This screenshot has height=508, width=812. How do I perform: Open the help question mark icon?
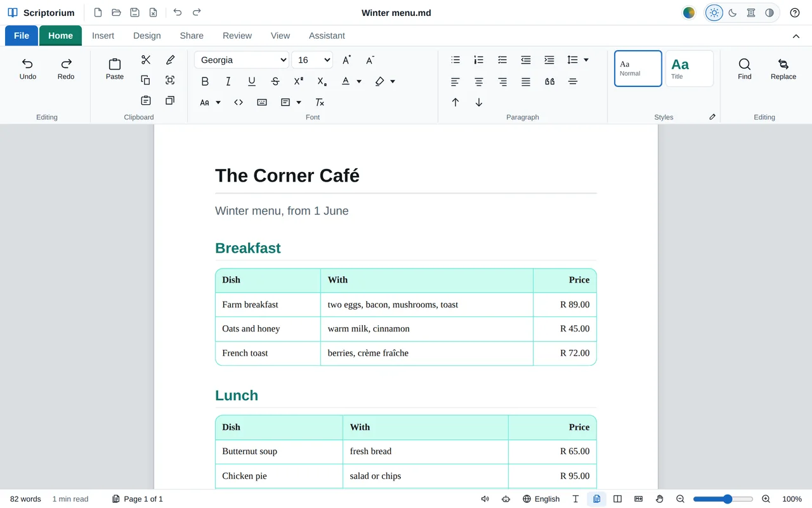pyautogui.click(x=795, y=13)
